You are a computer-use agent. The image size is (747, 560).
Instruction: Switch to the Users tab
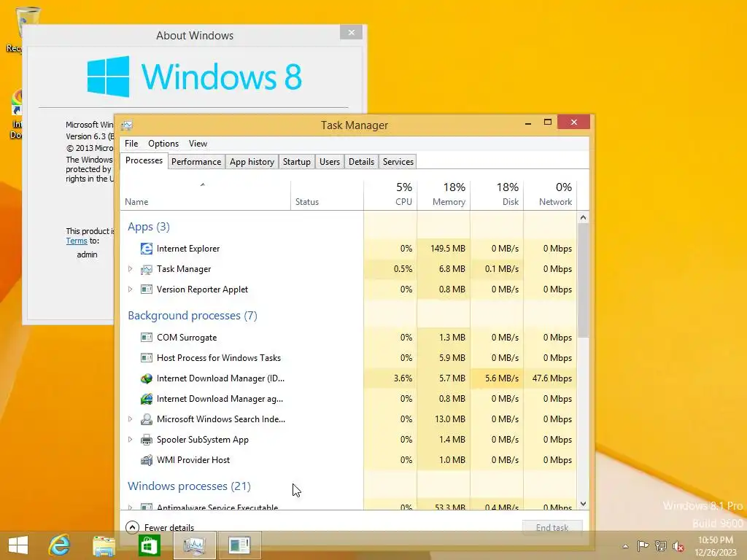330,162
